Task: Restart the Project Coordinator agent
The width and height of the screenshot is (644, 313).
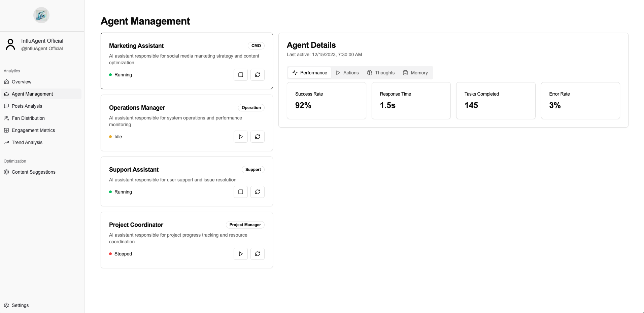Action: click(257, 254)
